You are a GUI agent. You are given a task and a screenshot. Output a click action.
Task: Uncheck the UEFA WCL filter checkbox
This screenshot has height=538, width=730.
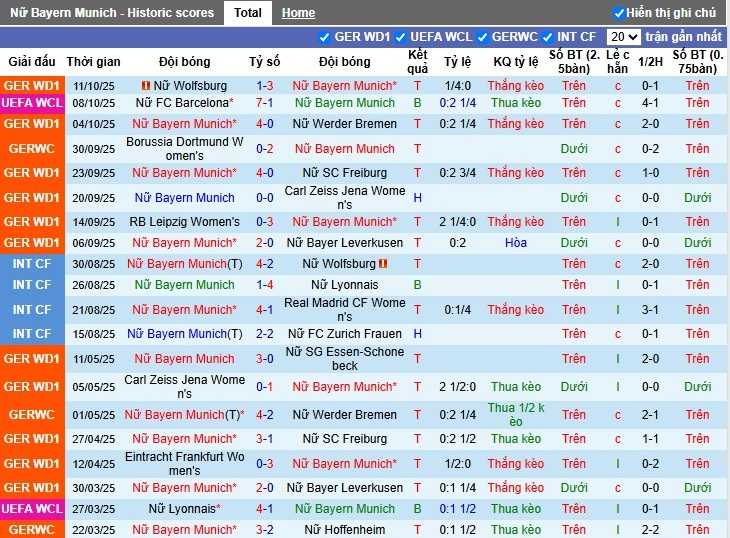point(400,37)
